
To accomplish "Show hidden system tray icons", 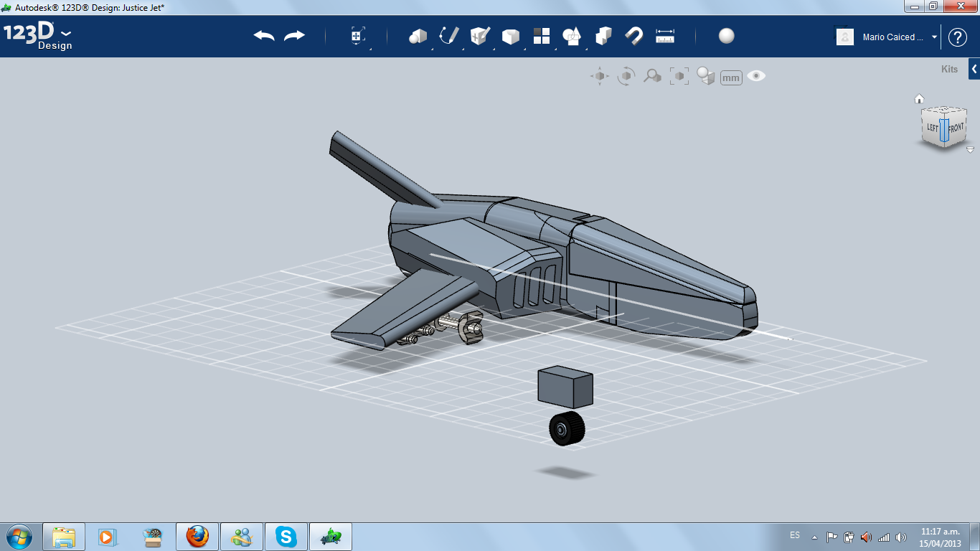I will [x=814, y=537].
